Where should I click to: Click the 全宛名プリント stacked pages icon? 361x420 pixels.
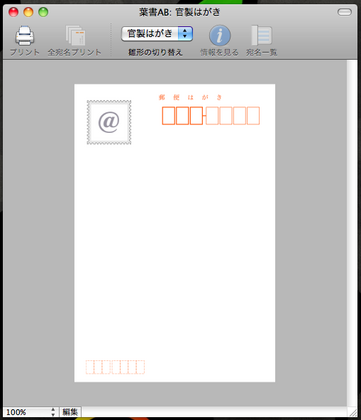click(x=75, y=36)
